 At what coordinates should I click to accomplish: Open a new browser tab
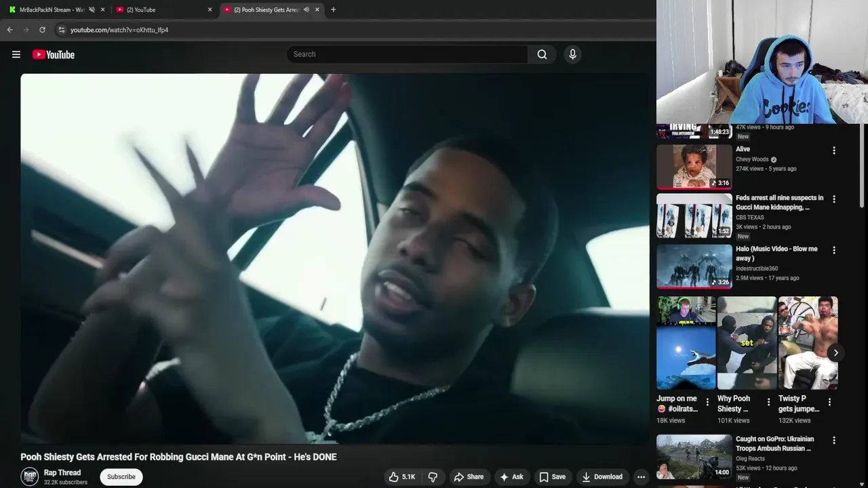(333, 9)
